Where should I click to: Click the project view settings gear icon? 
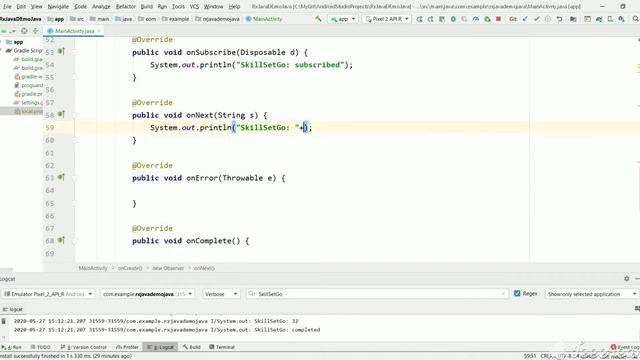(24, 31)
